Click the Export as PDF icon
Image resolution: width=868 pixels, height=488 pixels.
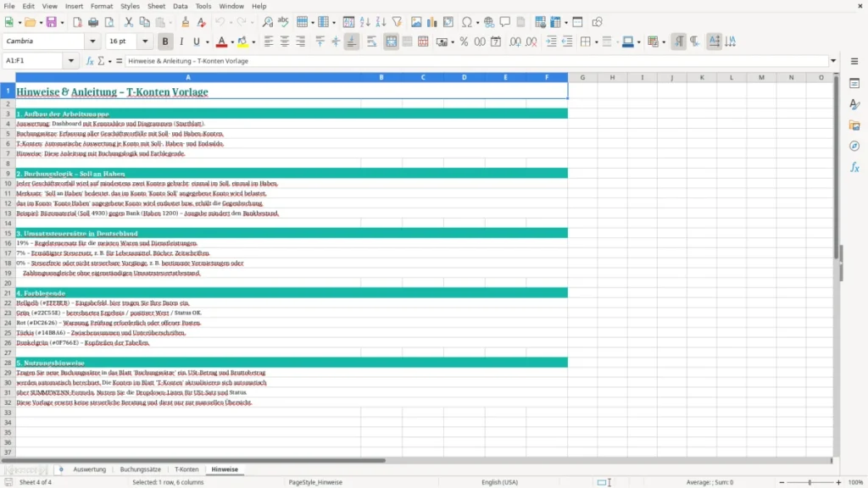pos(77,22)
